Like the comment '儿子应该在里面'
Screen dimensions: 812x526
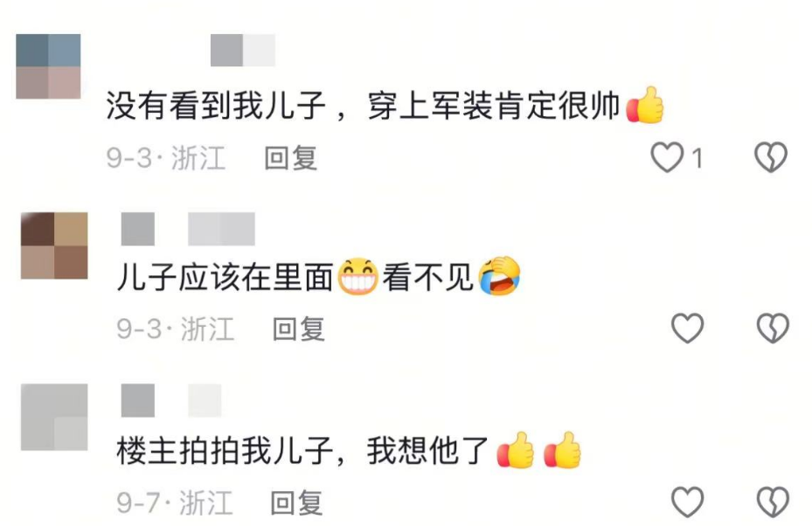(687, 328)
